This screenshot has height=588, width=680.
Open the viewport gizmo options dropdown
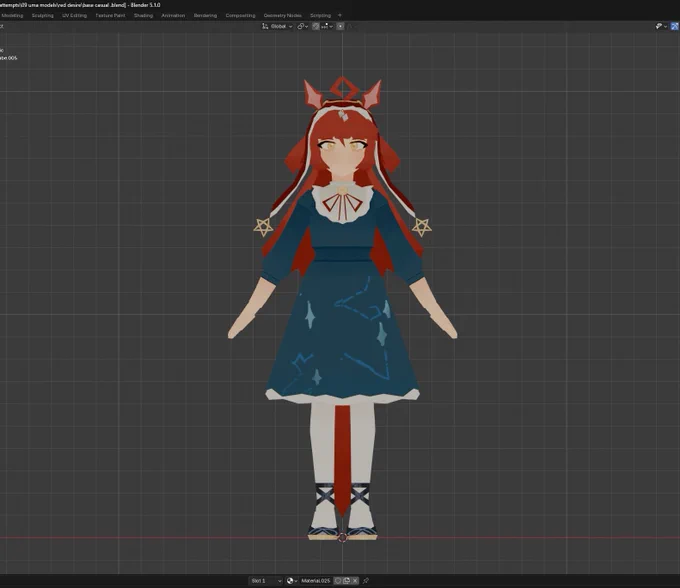(x=661, y=26)
